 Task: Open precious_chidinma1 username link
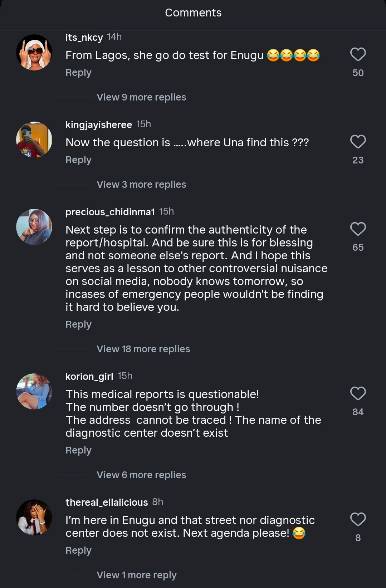(110, 212)
